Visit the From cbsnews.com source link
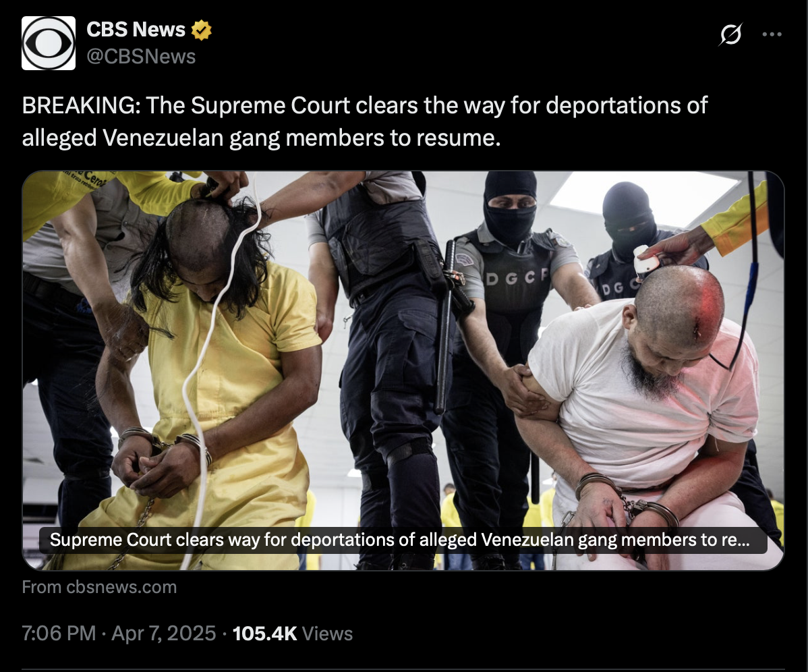This screenshot has height=672, width=808. click(99, 587)
